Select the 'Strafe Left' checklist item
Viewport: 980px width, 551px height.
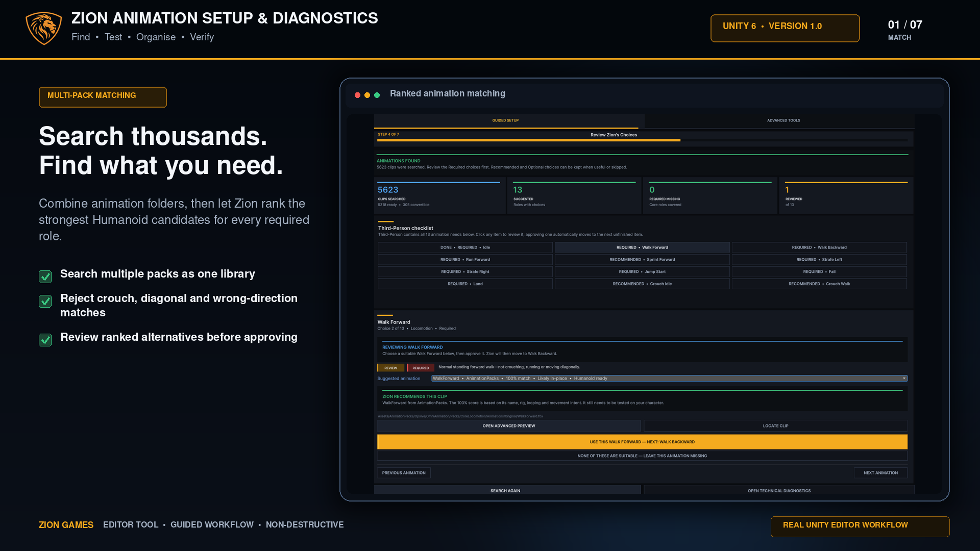(819, 260)
